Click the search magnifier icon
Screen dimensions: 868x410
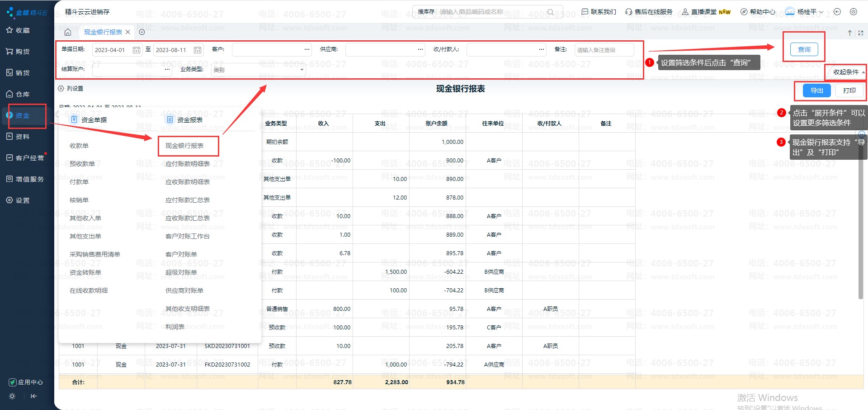click(550, 12)
